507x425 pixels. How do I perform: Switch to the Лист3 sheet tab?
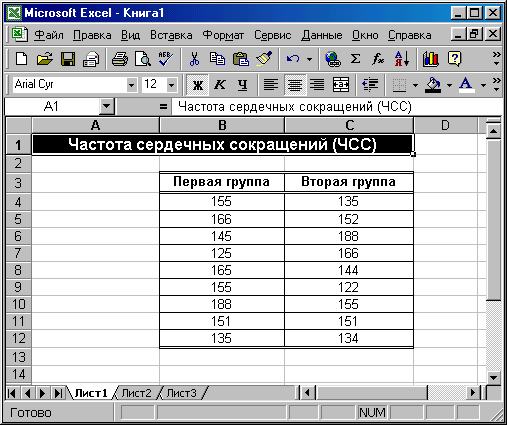[x=182, y=393]
